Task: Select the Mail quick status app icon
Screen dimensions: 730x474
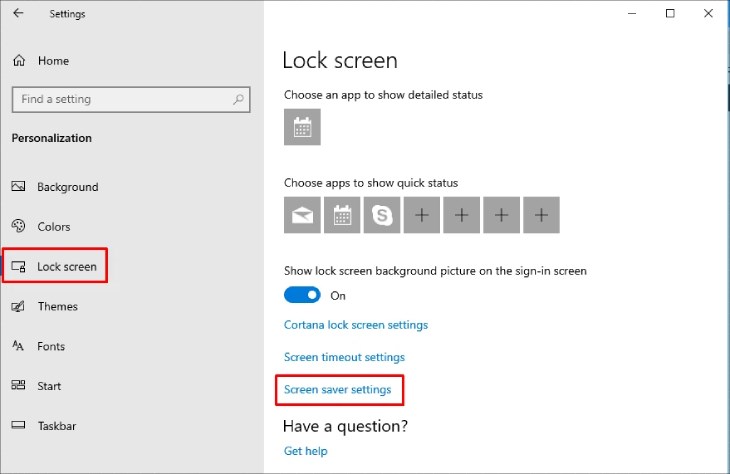Action: [302, 215]
